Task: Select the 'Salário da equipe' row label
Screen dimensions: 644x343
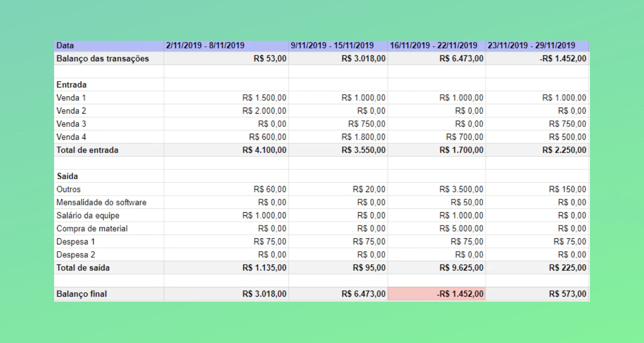Action: 109,216
